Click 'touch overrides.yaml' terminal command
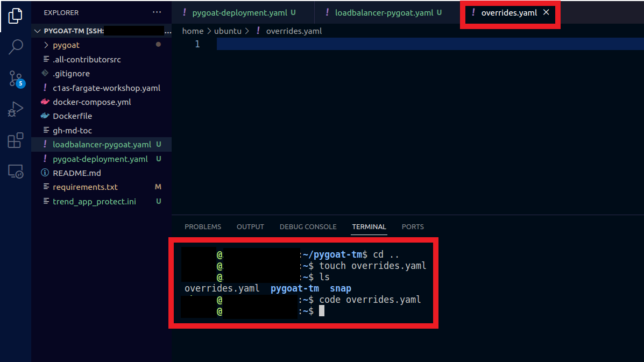This screenshot has height=362, width=644. (x=372, y=266)
